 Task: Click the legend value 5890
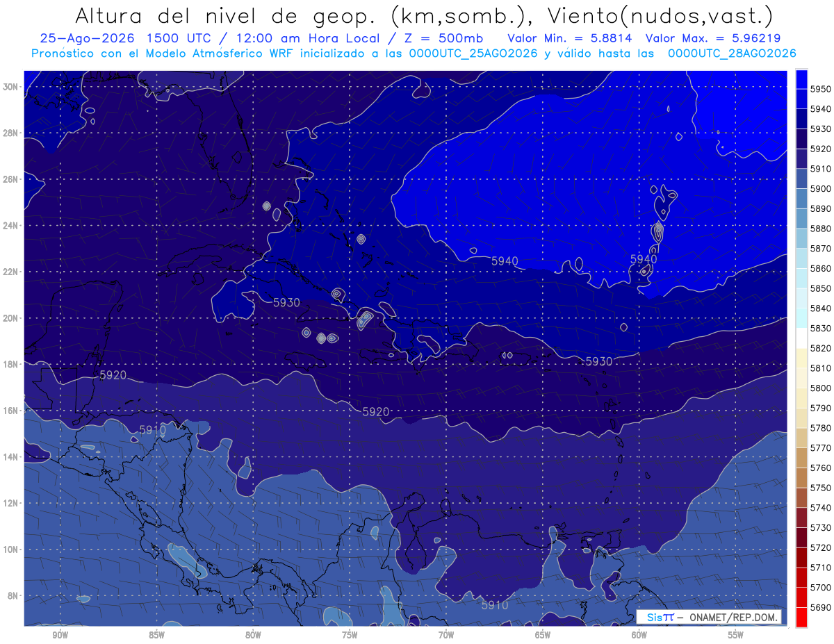820,208
